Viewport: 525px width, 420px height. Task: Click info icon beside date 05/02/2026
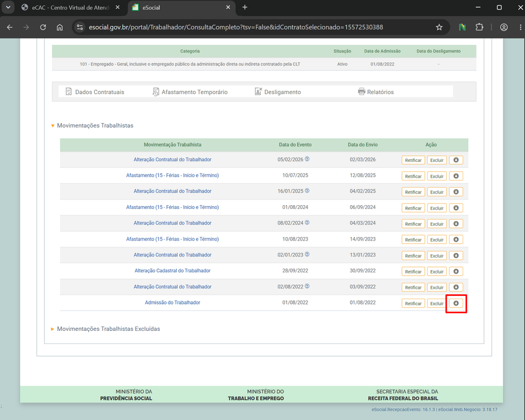(307, 159)
